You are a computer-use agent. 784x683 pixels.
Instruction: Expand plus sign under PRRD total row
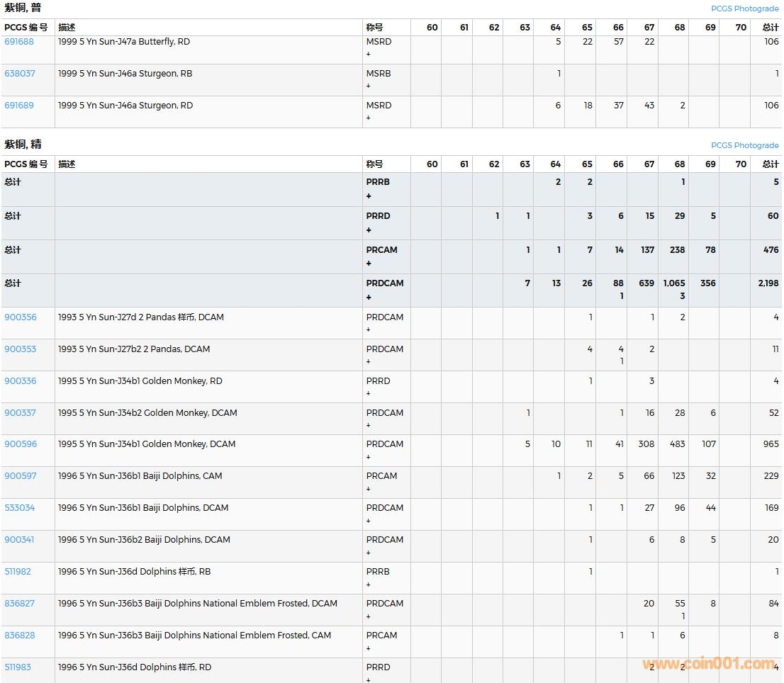pyautogui.click(x=369, y=230)
